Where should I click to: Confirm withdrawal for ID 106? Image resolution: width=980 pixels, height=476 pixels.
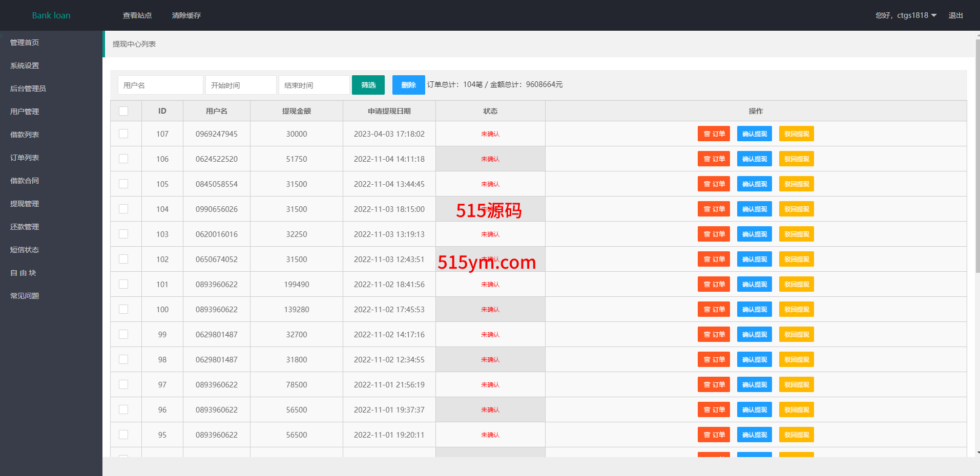coord(754,159)
